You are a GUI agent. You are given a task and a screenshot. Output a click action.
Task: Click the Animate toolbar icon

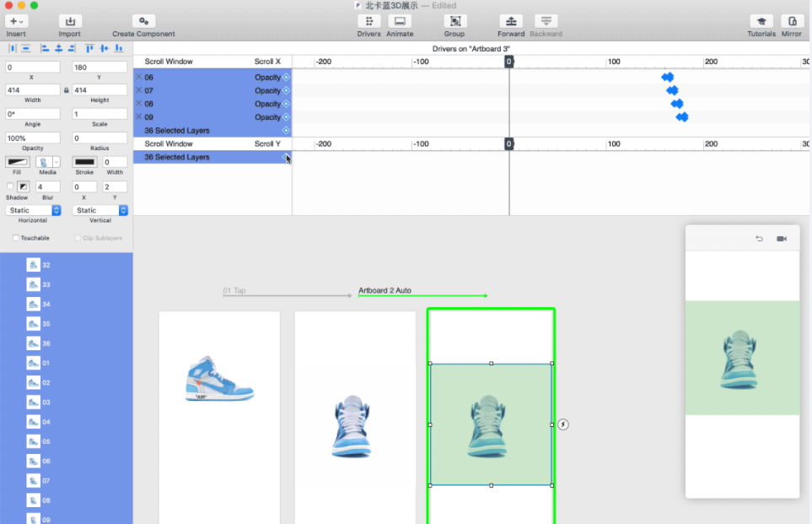(x=400, y=21)
